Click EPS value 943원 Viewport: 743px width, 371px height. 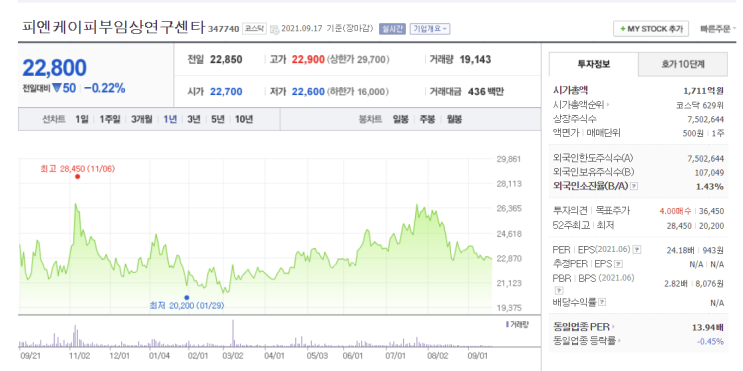point(713,250)
